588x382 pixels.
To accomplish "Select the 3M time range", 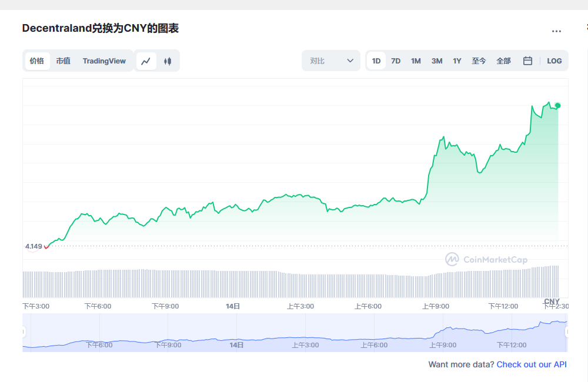I will coord(437,61).
